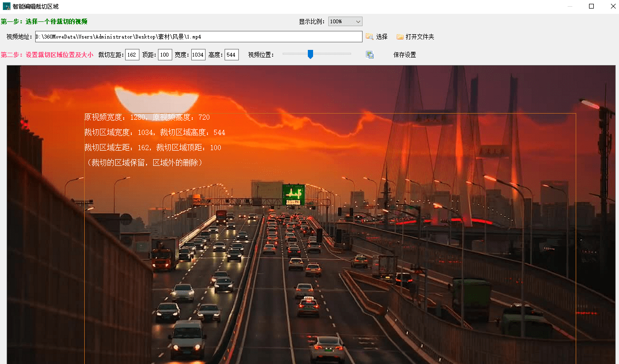Click the 高度 field showing 544
Image resolution: width=619 pixels, height=364 pixels.
coord(232,55)
